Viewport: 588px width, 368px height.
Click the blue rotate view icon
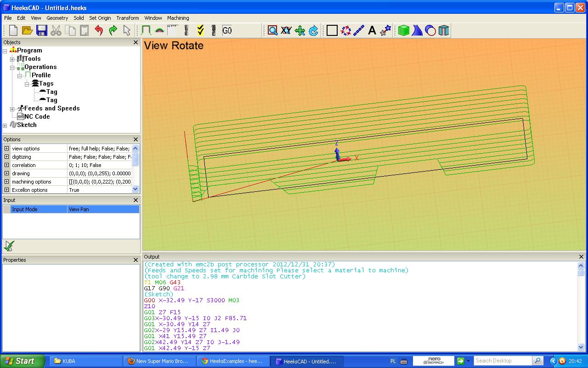click(314, 30)
